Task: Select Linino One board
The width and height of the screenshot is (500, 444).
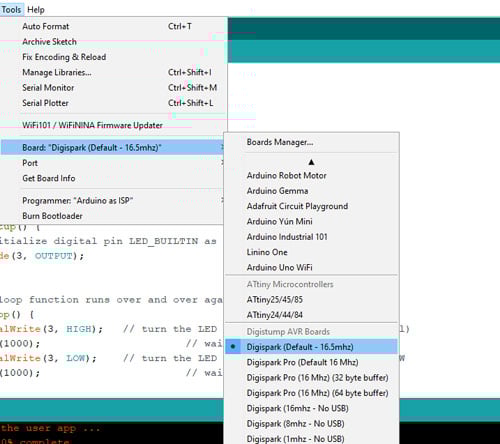Action: point(312,252)
